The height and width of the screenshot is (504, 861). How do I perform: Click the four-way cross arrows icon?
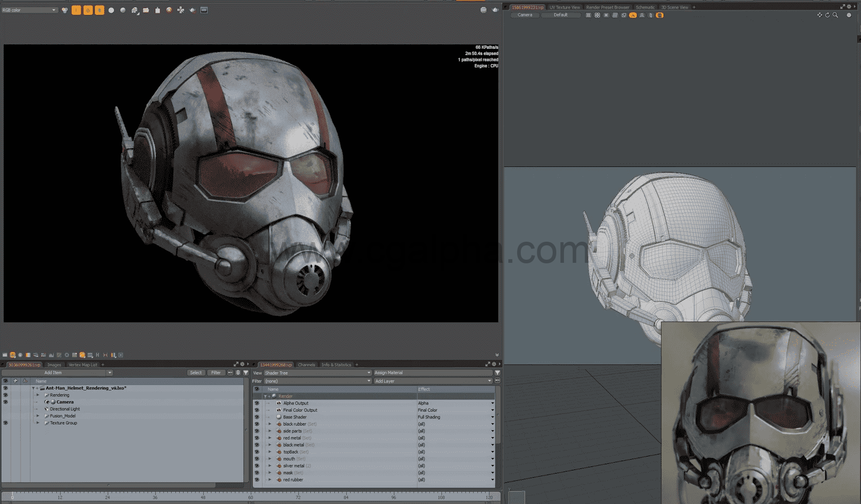181,10
